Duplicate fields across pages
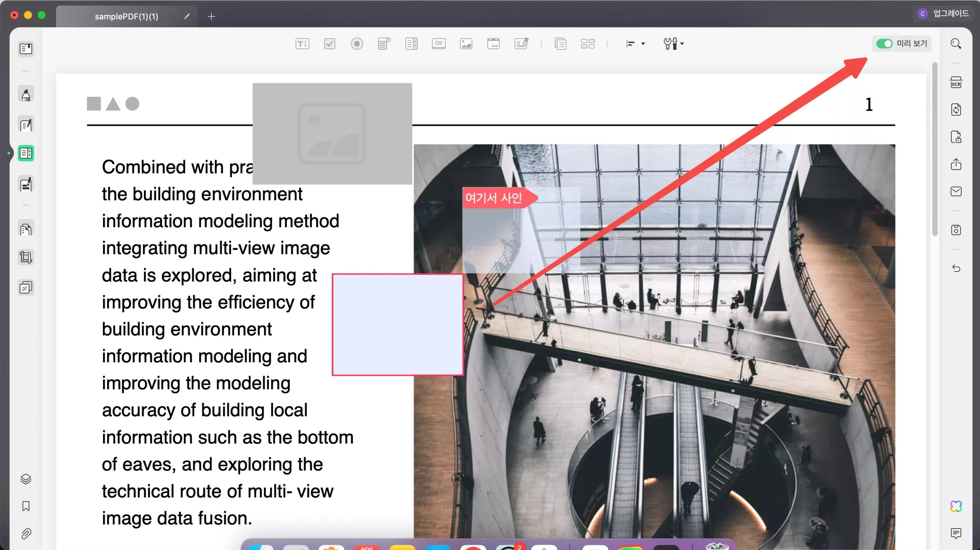The height and width of the screenshot is (550, 980). [560, 44]
